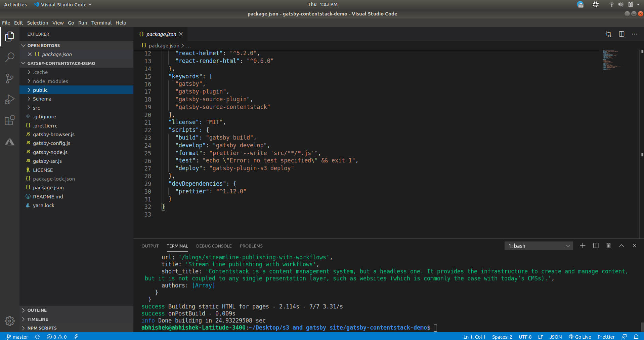Open the Run and Debug view
Image resolution: width=644 pixels, height=340 pixels.
10,100
